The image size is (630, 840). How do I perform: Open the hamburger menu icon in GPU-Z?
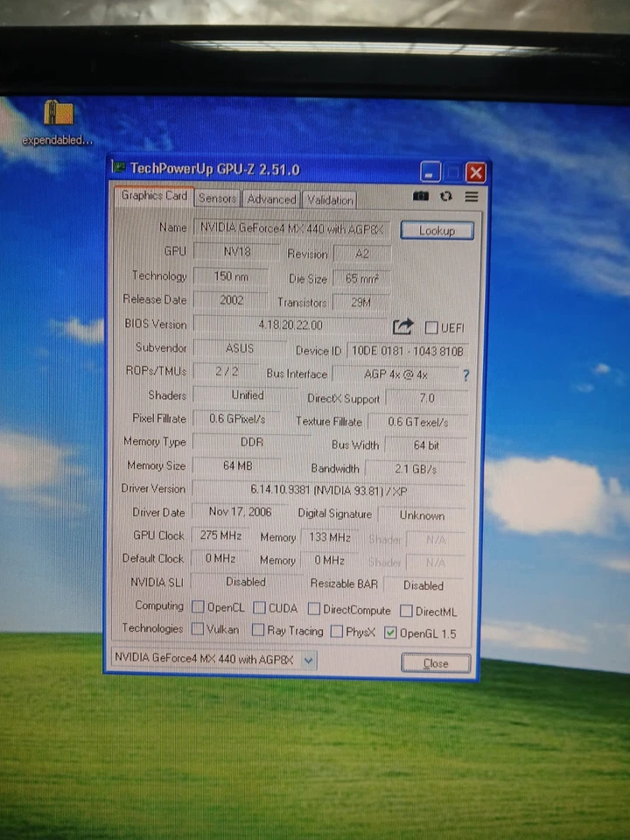coord(472,197)
